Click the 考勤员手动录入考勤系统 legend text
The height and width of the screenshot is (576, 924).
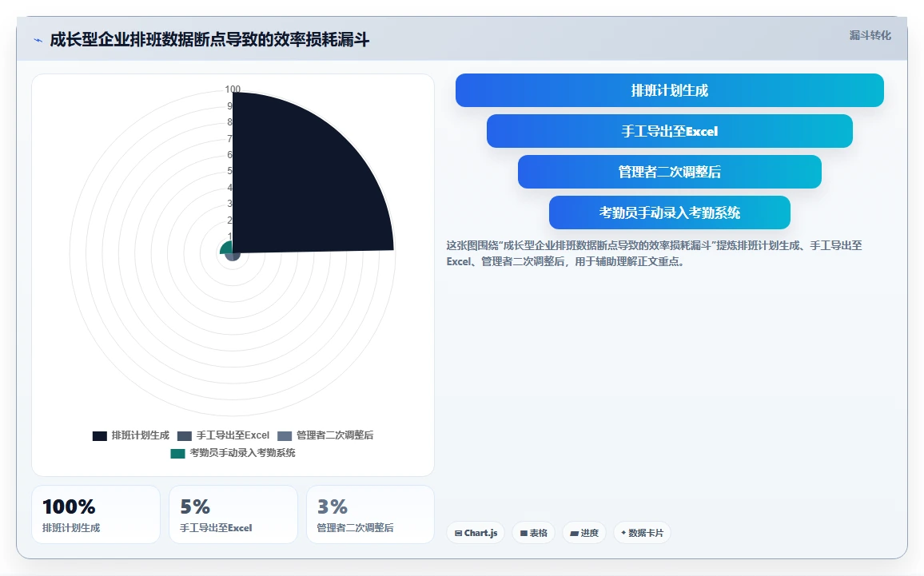click(242, 453)
